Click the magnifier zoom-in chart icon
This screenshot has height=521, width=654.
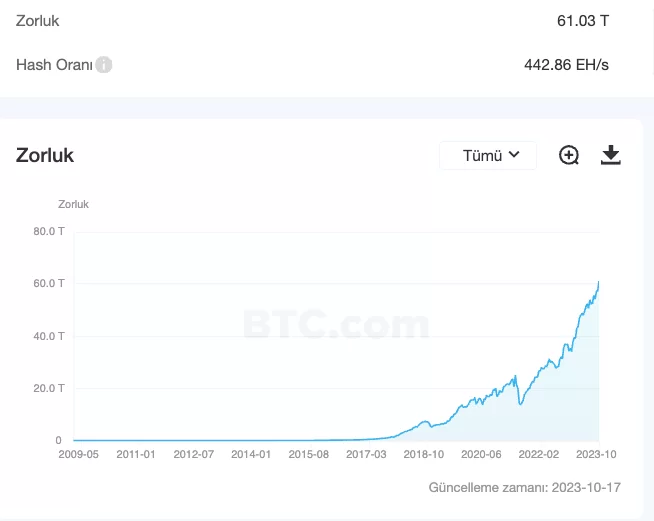[569, 155]
